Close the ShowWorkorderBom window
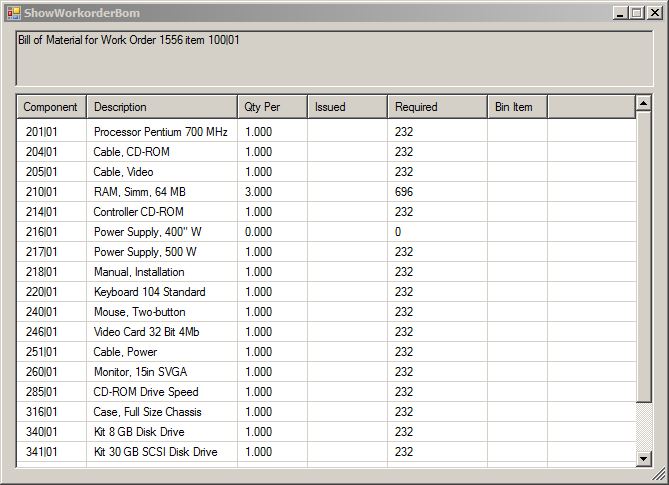The image size is (669, 485). coord(652,13)
